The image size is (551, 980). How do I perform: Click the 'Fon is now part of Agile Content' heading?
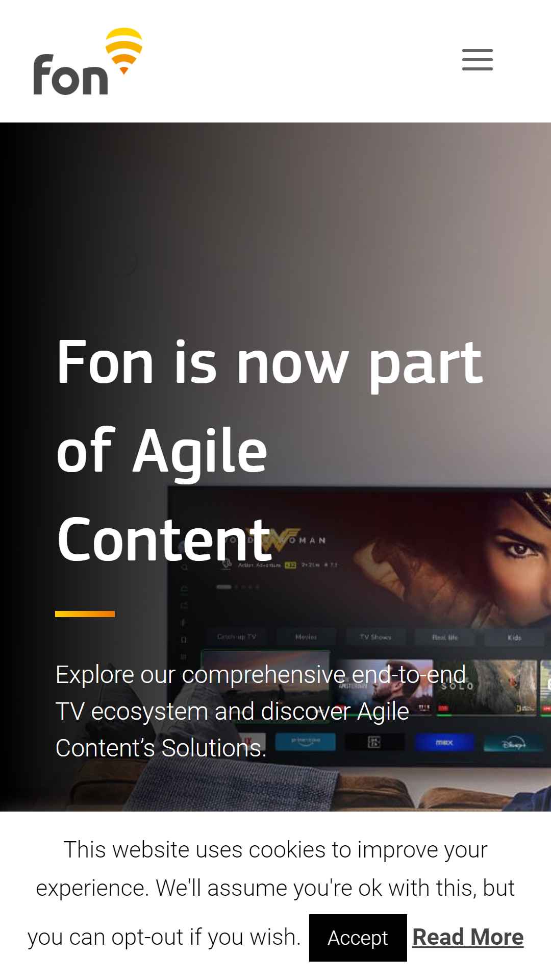tap(269, 451)
